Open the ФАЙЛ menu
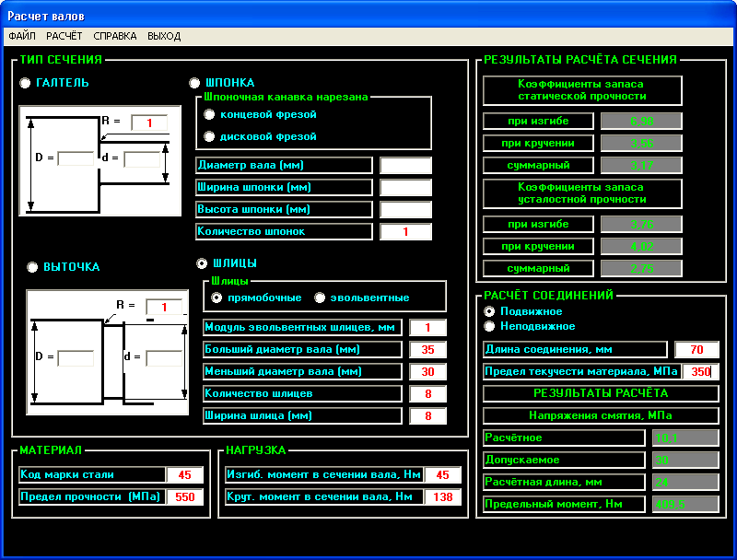Viewport: 737px width, 560px height. [22, 36]
